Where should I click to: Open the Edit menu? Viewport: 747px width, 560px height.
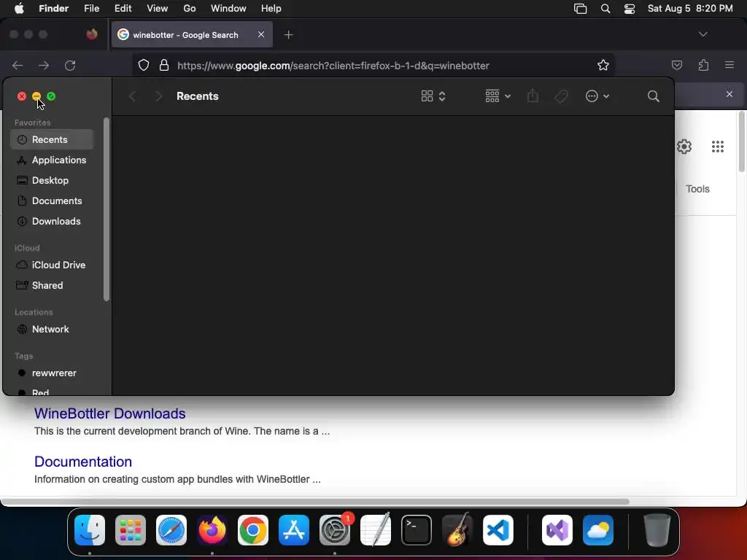(123, 9)
